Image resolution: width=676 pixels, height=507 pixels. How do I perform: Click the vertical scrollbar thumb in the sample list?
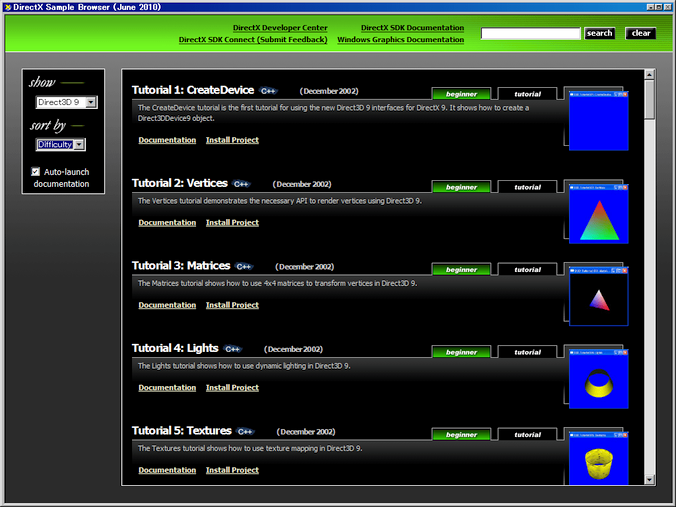pyautogui.click(x=649, y=100)
